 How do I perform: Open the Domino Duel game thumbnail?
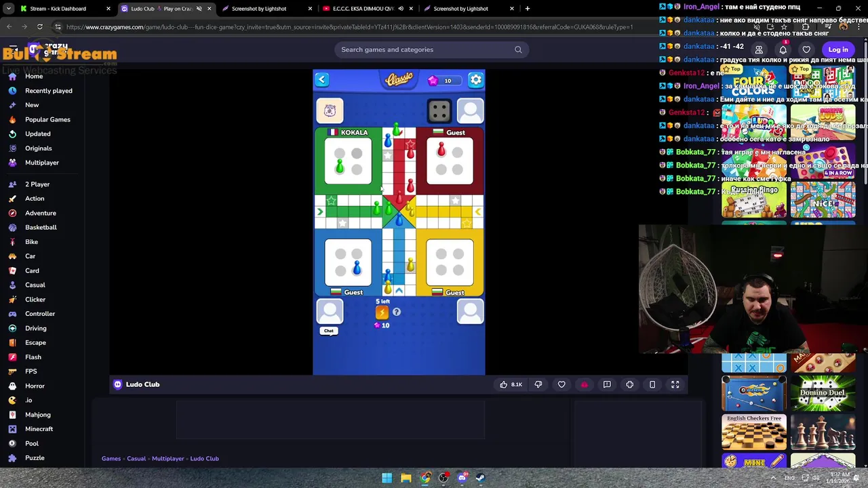(x=823, y=393)
